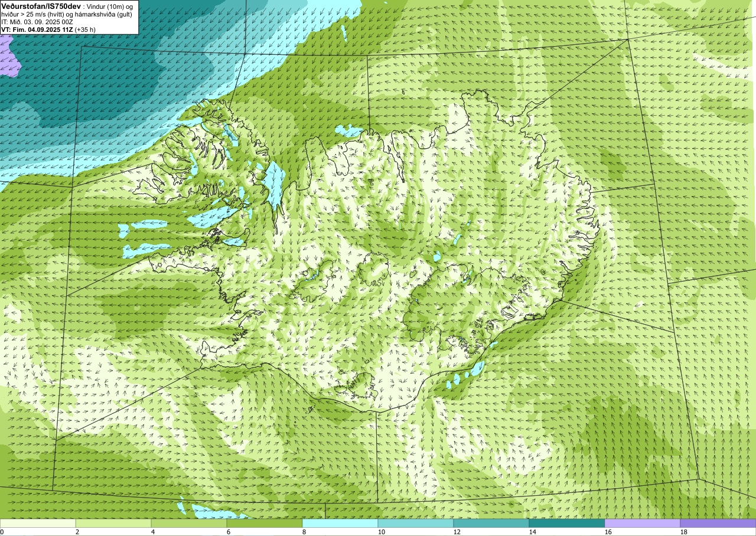Click the "VT: Fim. 04.09.2025 11Z" valid time
This screenshot has width=756, height=536.
click(37, 29)
